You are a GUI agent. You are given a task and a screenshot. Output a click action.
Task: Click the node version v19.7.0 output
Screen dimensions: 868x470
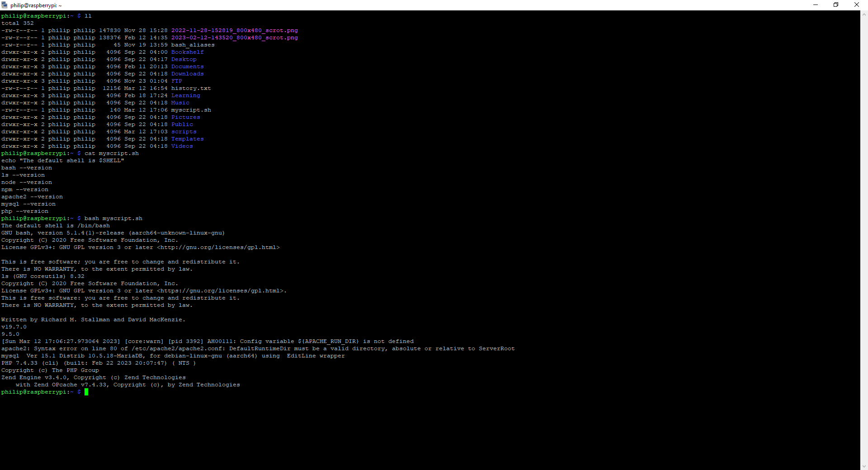click(x=14, y=327)
